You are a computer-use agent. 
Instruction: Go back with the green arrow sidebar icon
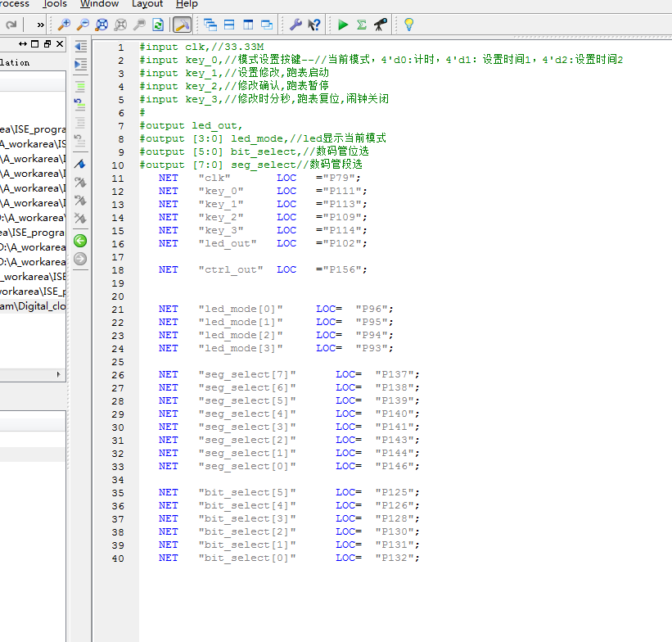tap(79, 241)
